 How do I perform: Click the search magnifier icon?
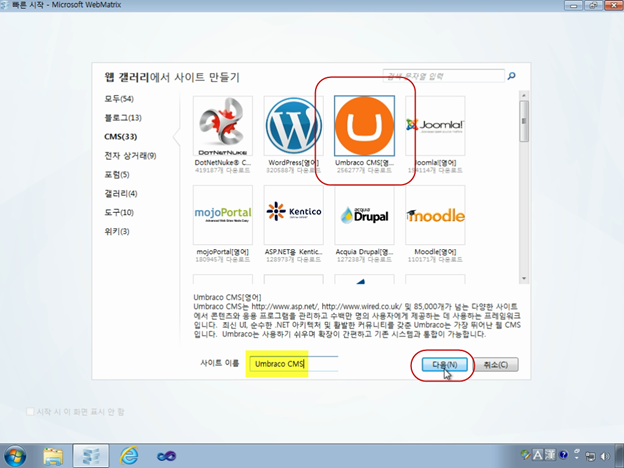coord(512,76)
